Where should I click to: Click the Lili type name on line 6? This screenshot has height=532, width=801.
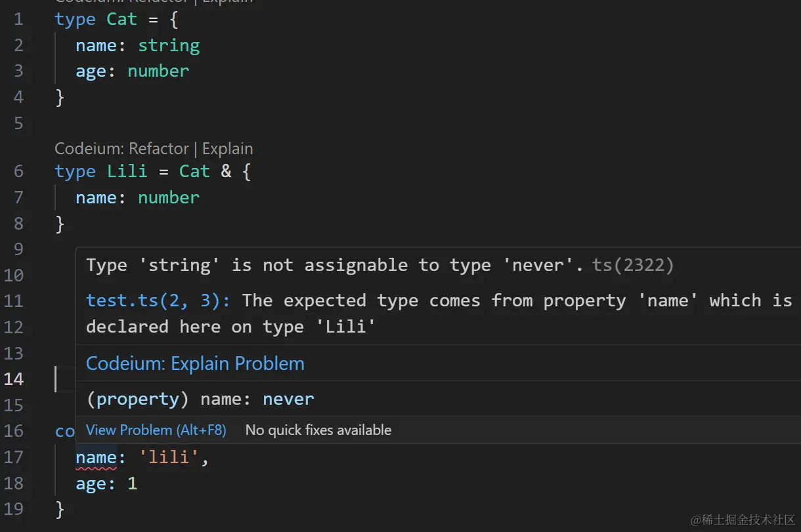127,171
